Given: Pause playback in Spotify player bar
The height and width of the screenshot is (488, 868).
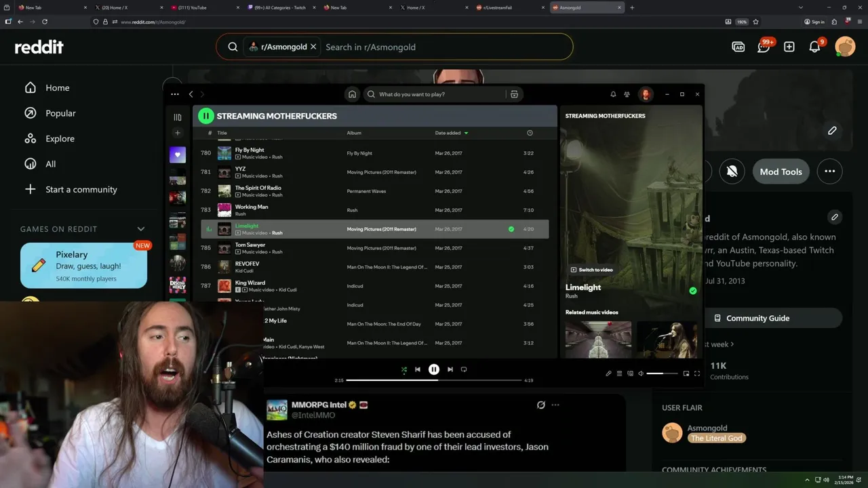Looking at the screenshot, I should [434, 369].
